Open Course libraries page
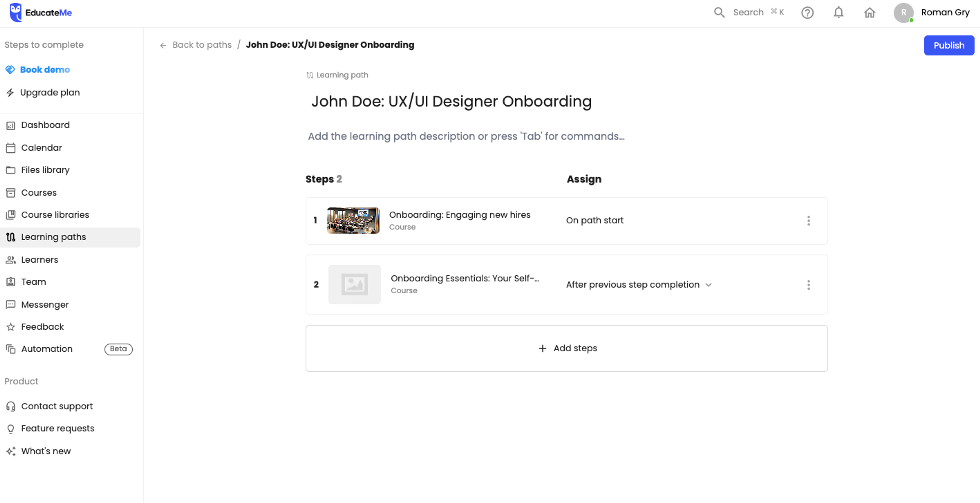Viewport: 980px width, 503px height. click(70, 215)
